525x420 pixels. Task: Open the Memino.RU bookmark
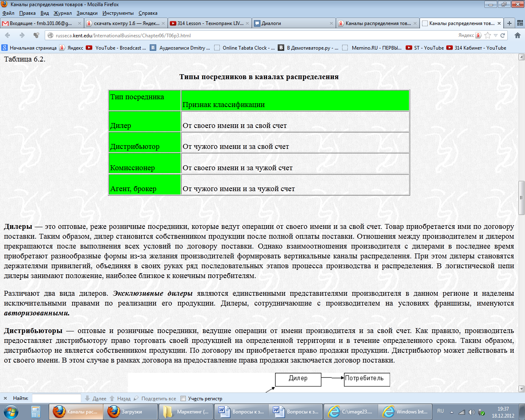point(372,48)
